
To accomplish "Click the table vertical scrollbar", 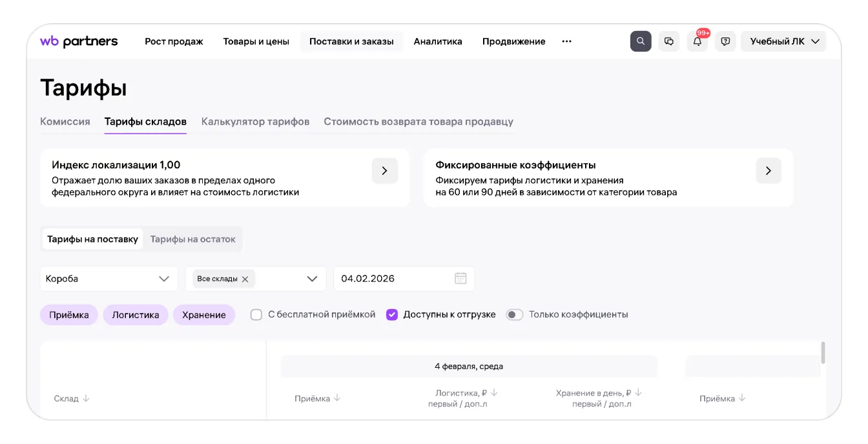I will point(823,352).
